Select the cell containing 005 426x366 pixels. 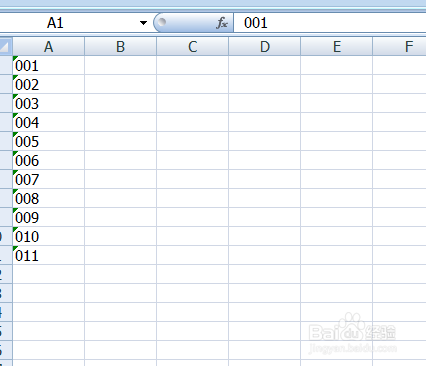pyautogui.click(x=48, y=141)
